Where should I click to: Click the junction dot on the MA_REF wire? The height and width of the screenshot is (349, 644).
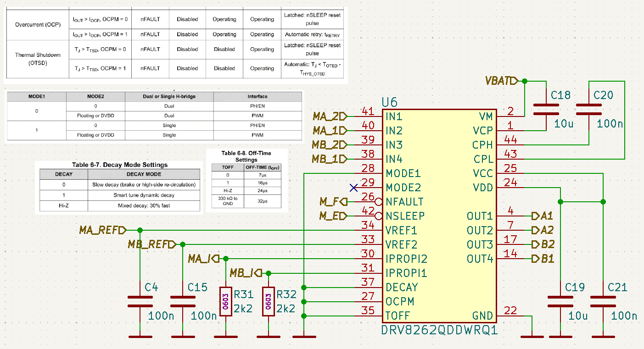140,230
